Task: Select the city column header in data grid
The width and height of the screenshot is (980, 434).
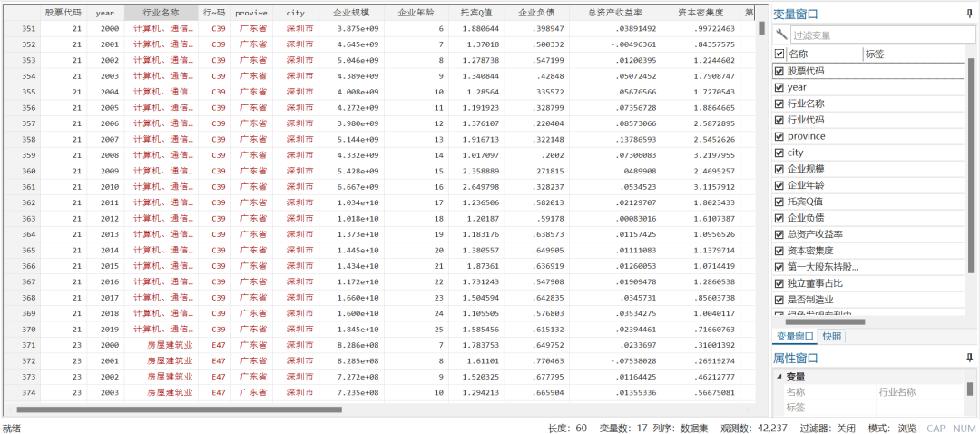Action: click(x=296, y=13)
